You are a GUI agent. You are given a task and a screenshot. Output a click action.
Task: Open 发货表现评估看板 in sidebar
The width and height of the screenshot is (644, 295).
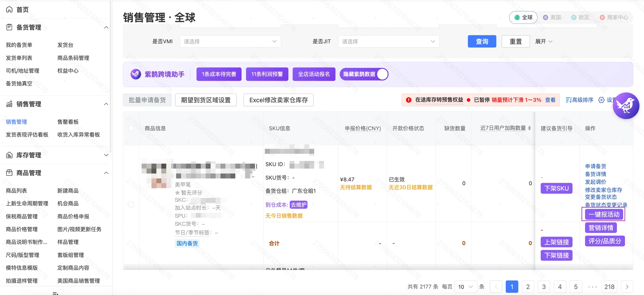click(27, 135)
